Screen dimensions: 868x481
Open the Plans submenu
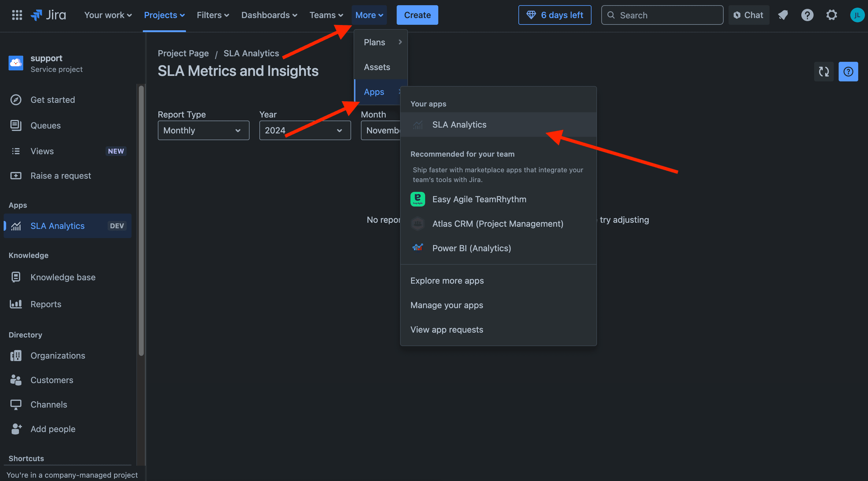click(381, 42)
